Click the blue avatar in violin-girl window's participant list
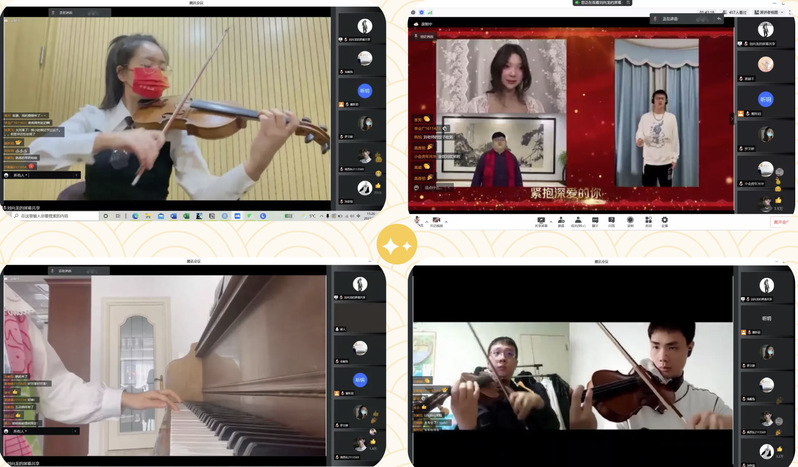This screenshot has height=467, width=798. pyautogui.click(x=365, y=90)
